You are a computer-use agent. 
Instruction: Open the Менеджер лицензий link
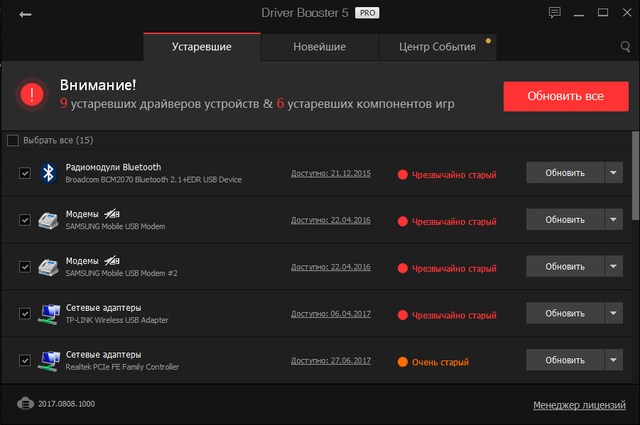(579, 405)
